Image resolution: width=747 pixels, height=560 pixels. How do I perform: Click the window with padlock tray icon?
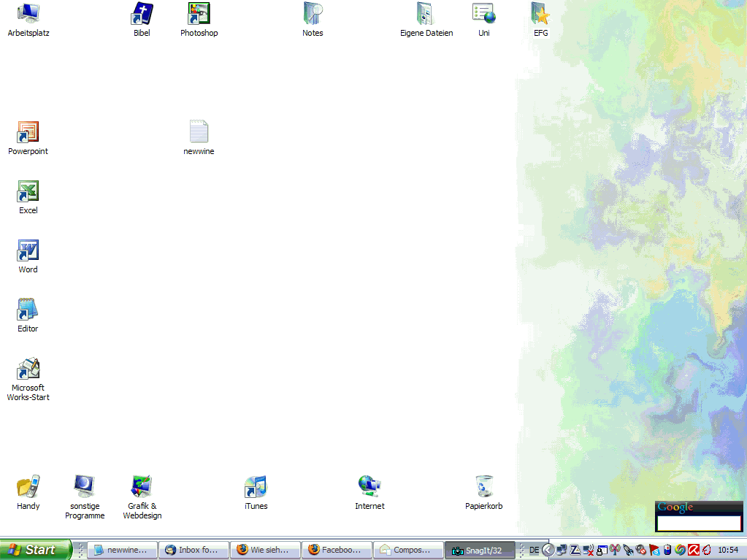[602, 550]
